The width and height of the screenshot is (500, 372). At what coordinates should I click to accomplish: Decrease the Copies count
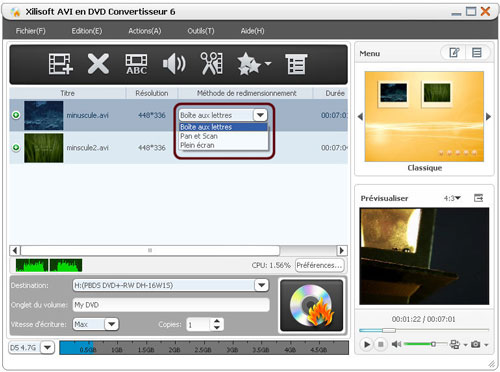coord(217,327)
